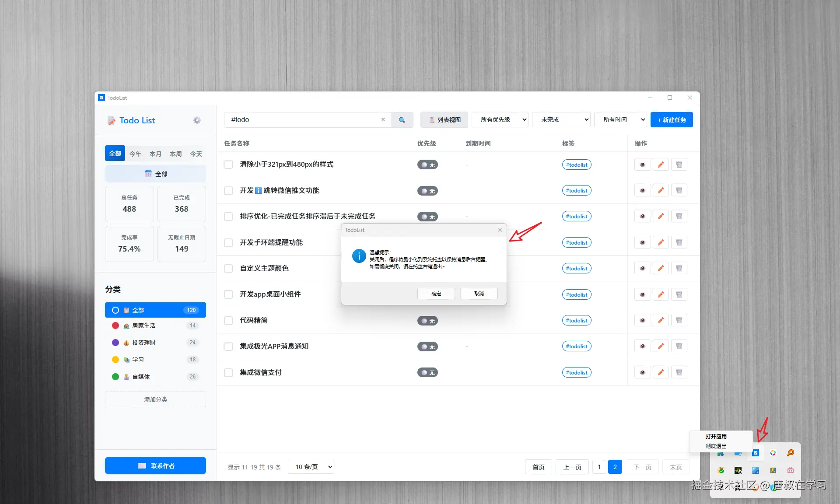Mark 集成微信支付 task as complete
This screenshot has height=504, width=840.
point(228,373)
